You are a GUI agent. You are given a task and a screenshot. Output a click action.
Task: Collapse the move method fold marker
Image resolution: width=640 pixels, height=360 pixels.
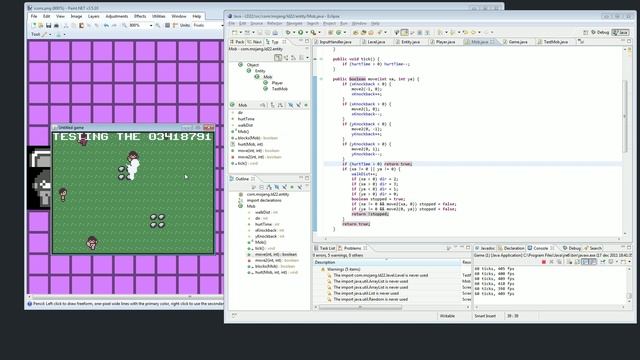pyautogui.click(x=321, y=79)
